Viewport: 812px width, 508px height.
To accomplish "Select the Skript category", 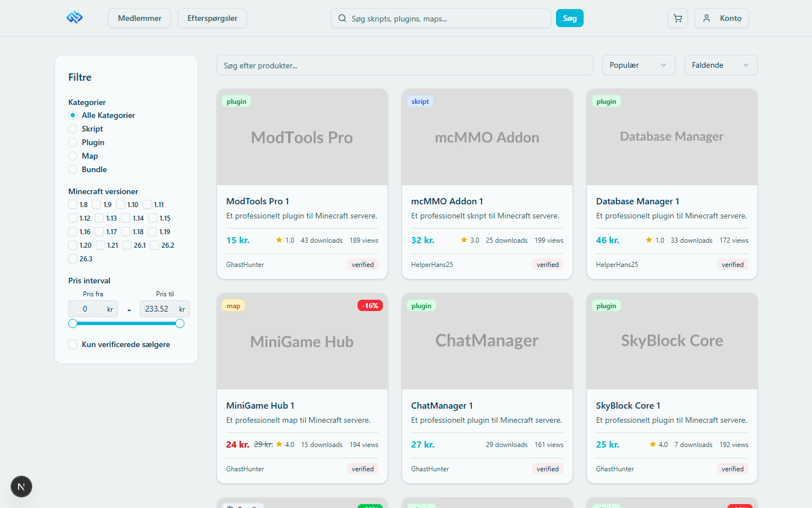I will 73,129.
